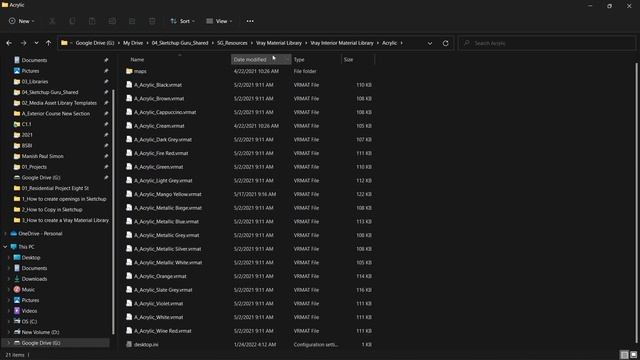Refresh the current folder view

pos(445,43)
